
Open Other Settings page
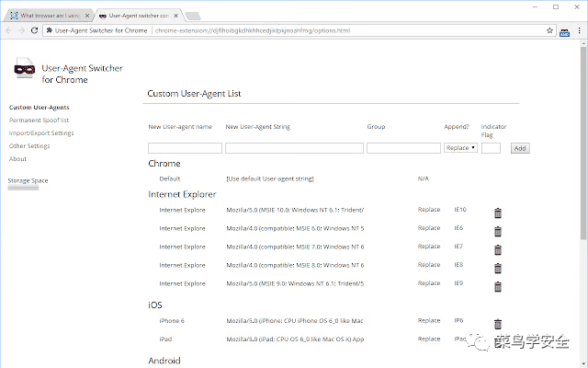click(29, 145)
